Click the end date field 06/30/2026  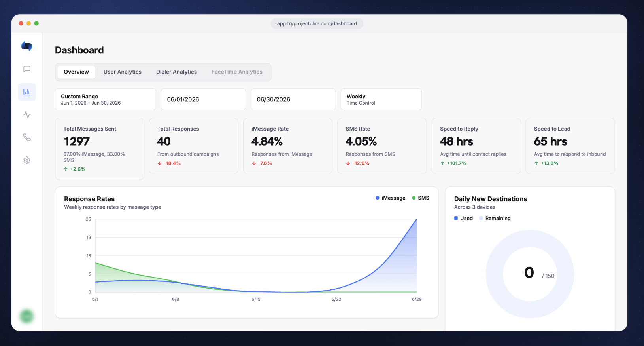click(293, 99)
